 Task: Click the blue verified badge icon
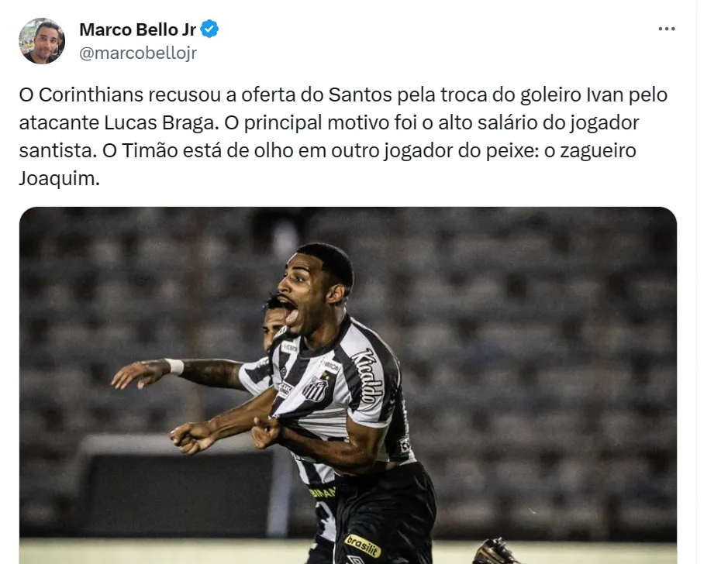tap(209, 29)
